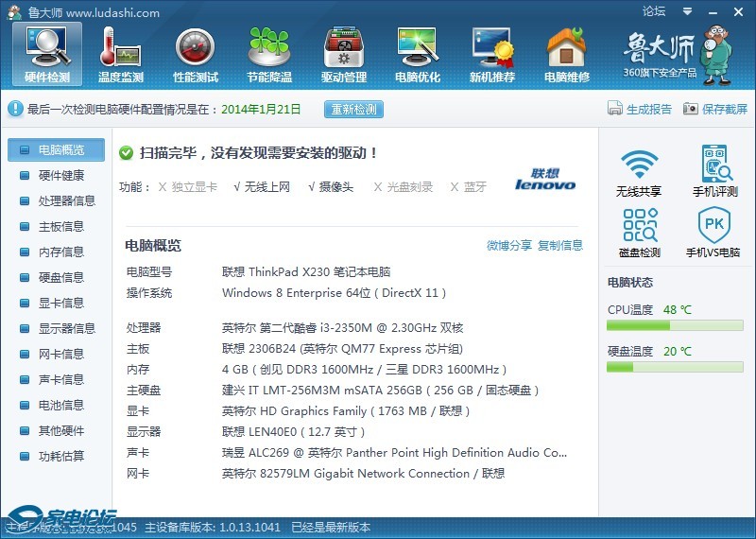Open 温度监测 temperature monitor
The image size is (756, 539).
121,54
